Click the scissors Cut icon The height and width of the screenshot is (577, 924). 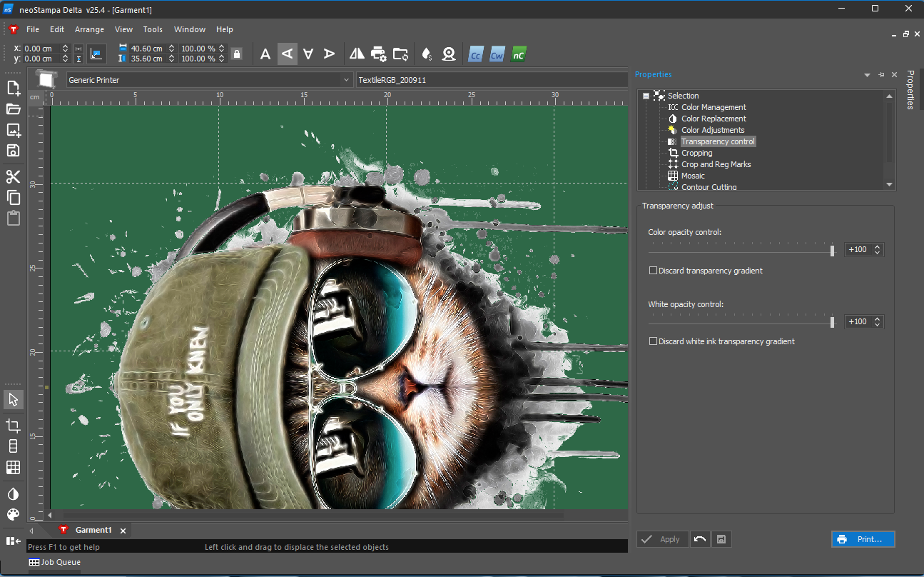point(13,177)
